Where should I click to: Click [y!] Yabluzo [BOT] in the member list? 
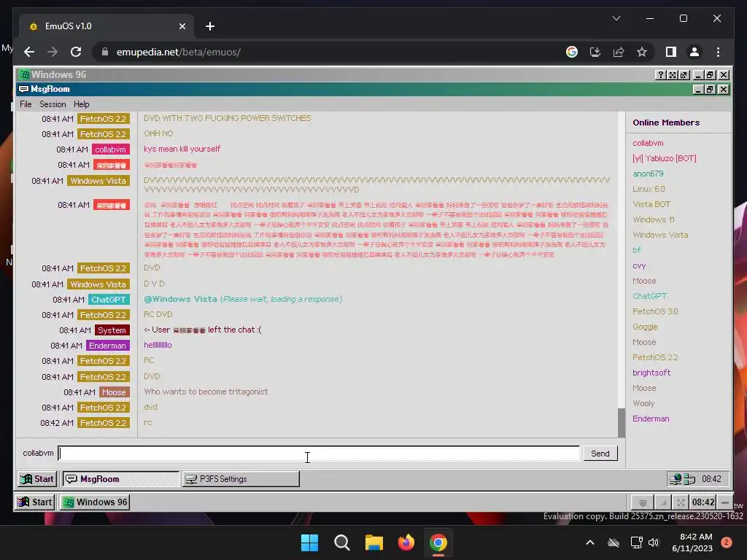(665, 158)
